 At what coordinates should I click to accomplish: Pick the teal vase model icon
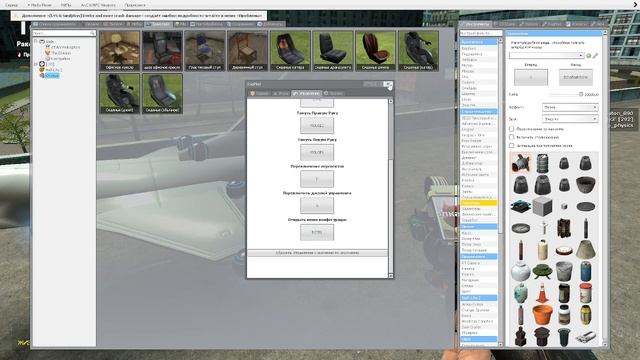[520, 293]
